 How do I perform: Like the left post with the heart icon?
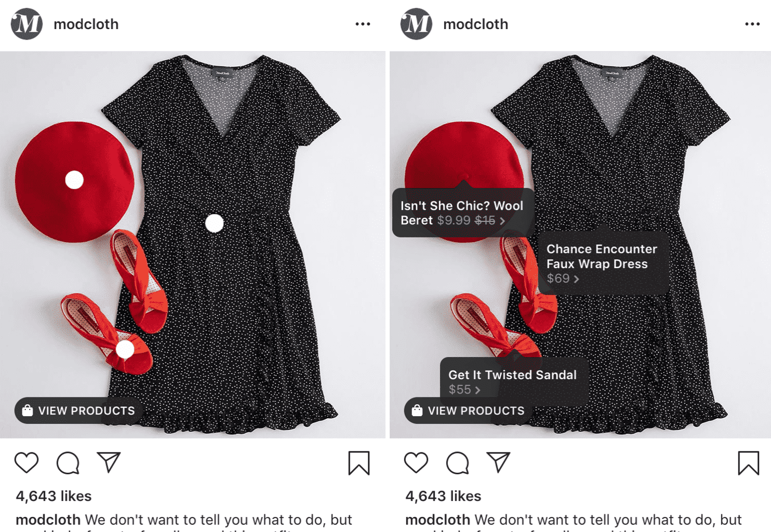click(26, 462)
